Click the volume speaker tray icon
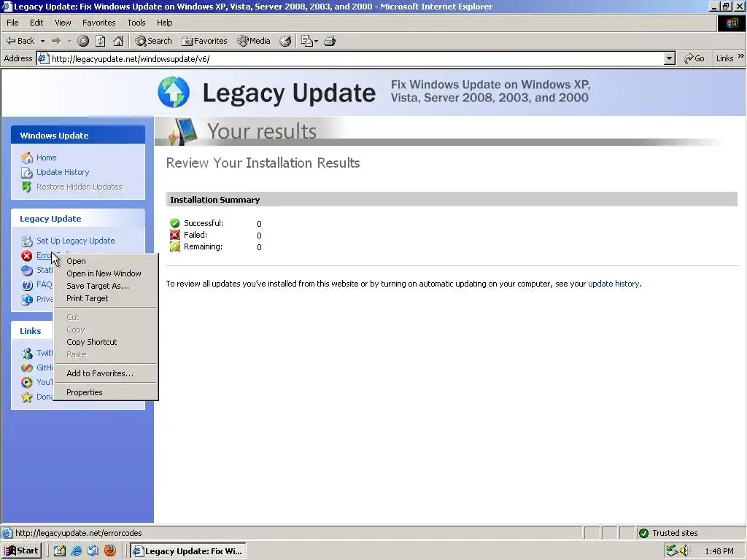 point(684,551)
